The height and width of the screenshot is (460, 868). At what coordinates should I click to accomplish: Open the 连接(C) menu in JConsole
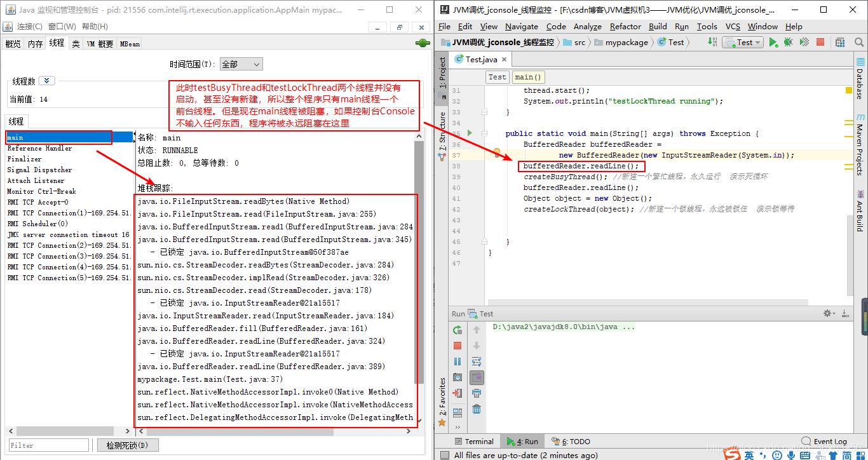[29, 26]
